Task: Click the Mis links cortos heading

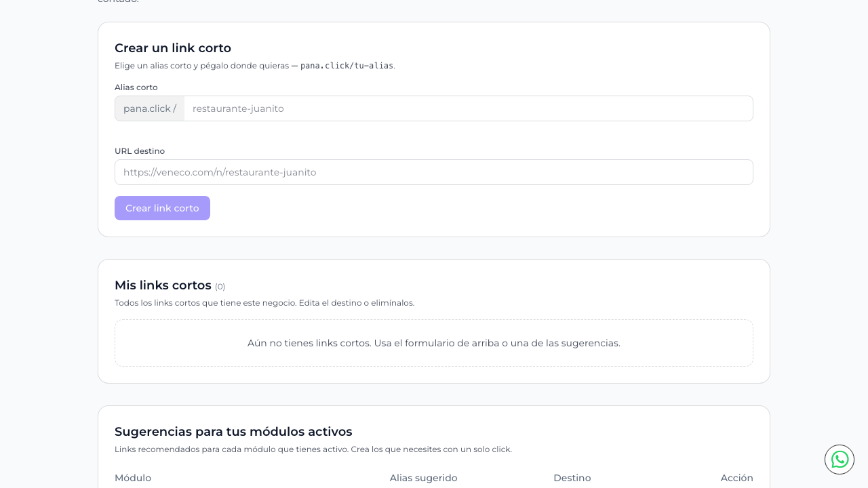Action: coord(163,285)
